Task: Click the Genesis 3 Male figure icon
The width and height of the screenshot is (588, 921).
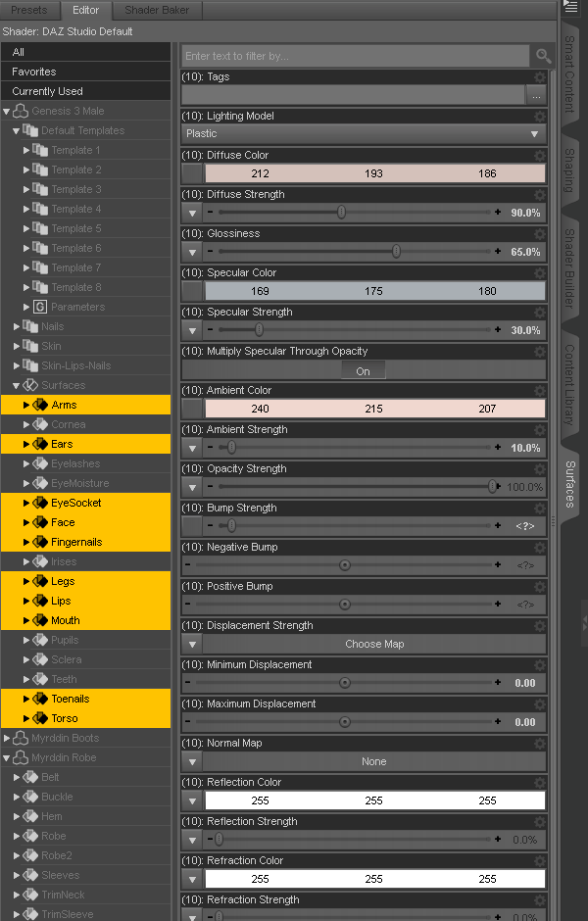Action: tap(21, 111)
